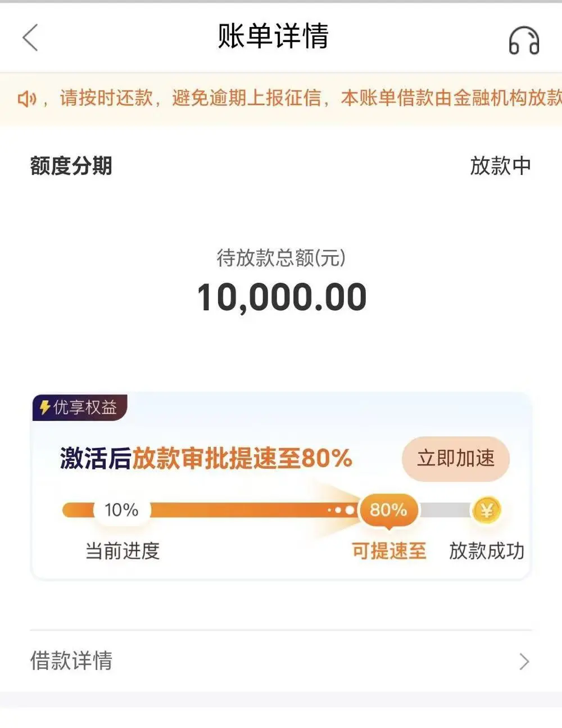Tap the back arrow icon

tap(30, 38)
